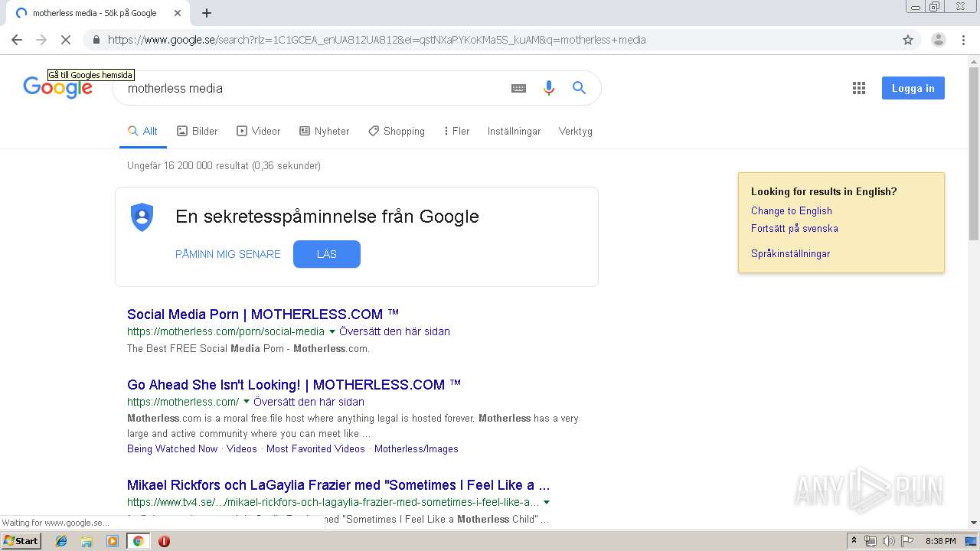Expand dropdown arrow beside the tv4.se URL
Screen dimensions: 980x551
pos(547,503)
